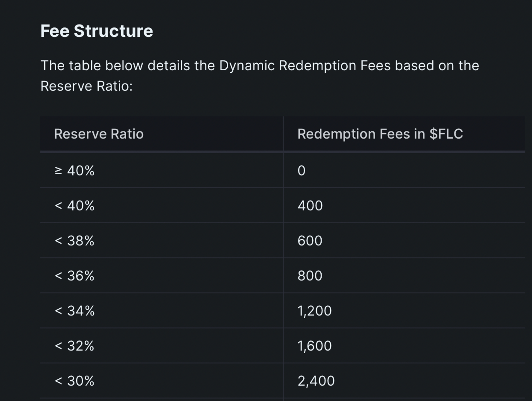The image size is (532, 401).
Task: Click the < 40% reserve ratio cell
Action: [74, 206]
